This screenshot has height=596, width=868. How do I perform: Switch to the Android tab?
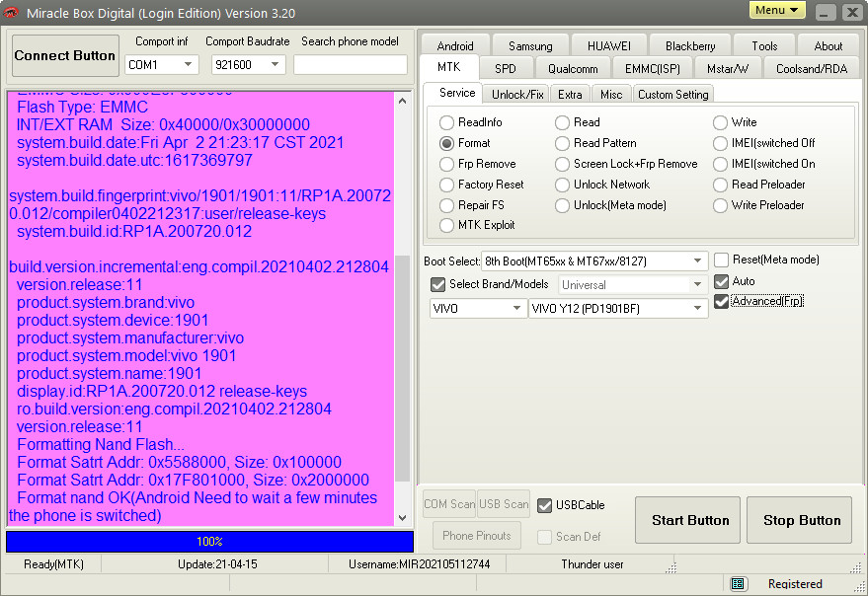point(455,46)
